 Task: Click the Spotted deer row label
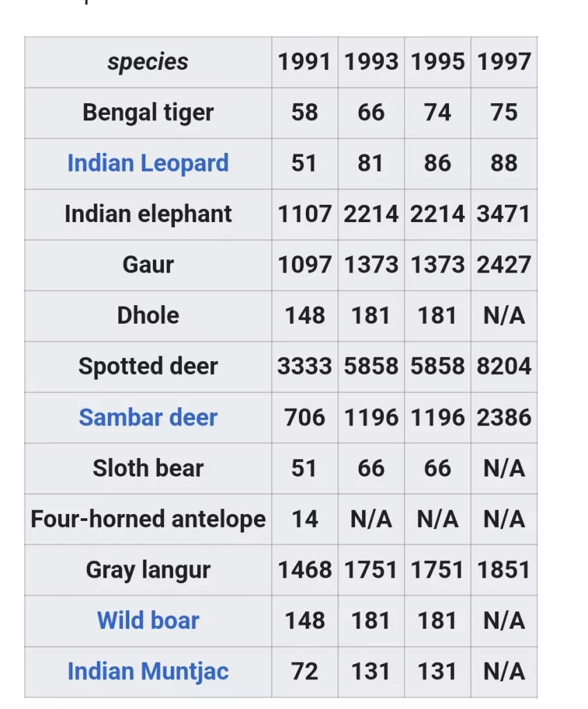tap(148, 366)
